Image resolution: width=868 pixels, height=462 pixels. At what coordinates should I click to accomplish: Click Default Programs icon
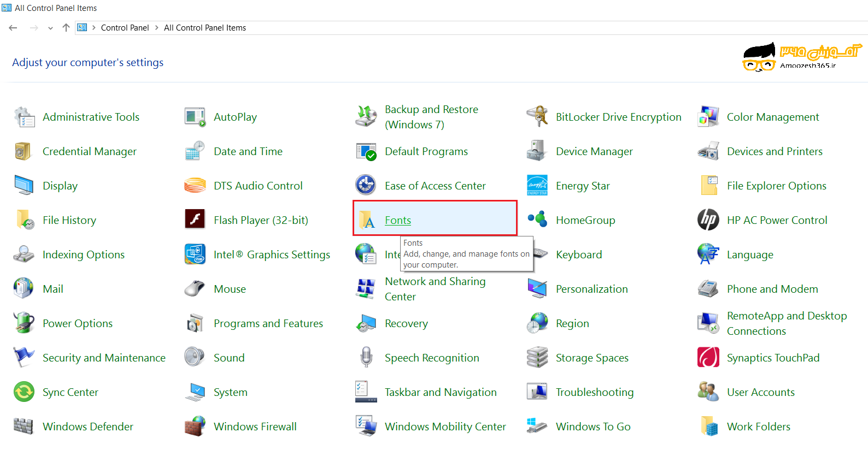tap(366, 151)
